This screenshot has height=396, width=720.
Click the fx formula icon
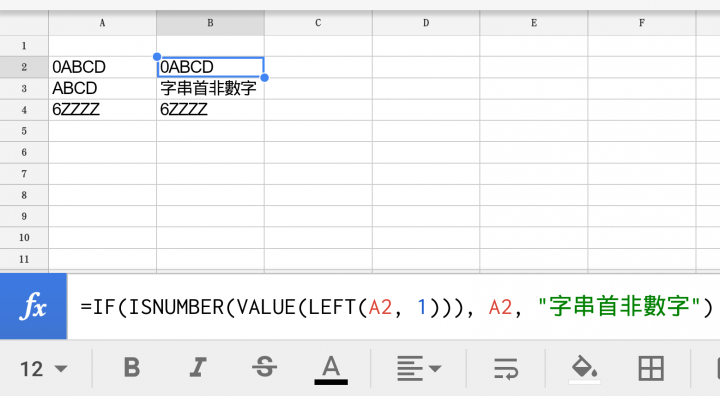pyautogui.click(x=34, y=306)
